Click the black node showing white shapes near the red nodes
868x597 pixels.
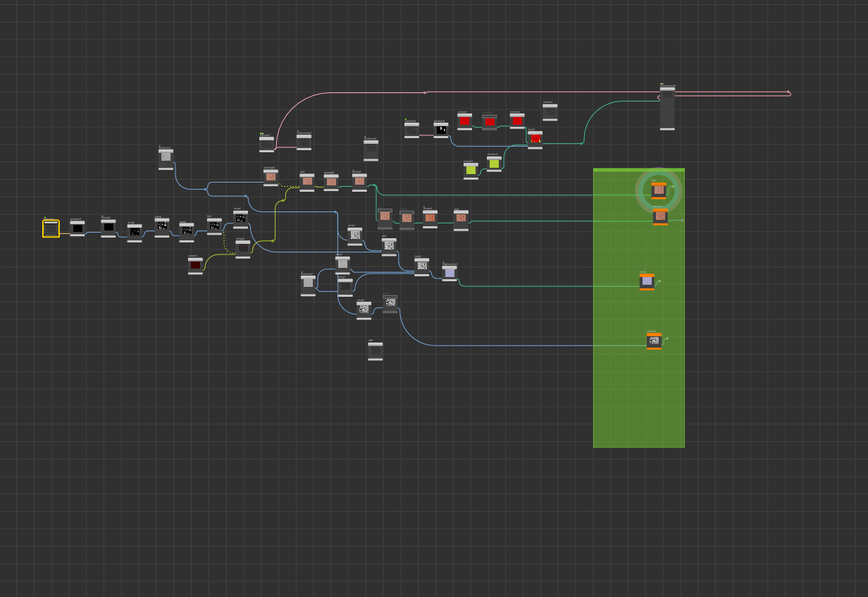point(441,130)
